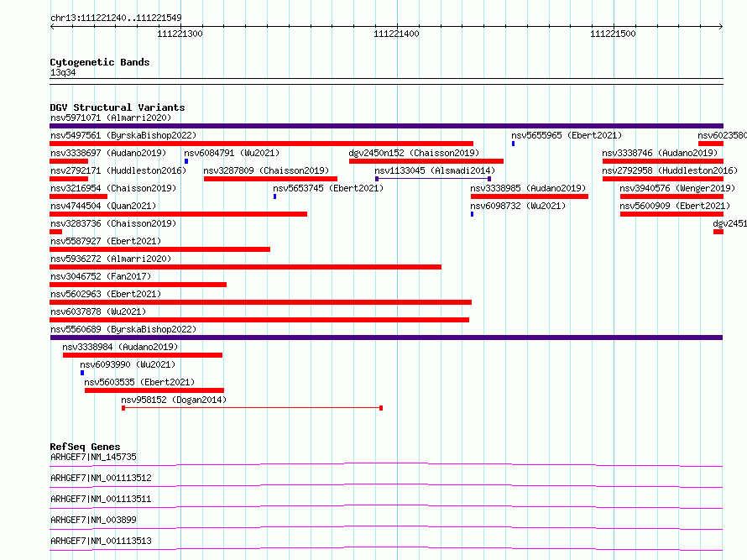Click the nsv5971071 (Almarri2020) variant label
Image resolution: width=747 pixels, height=560 pixels.
pyautogui.click(x=111, y=118)
